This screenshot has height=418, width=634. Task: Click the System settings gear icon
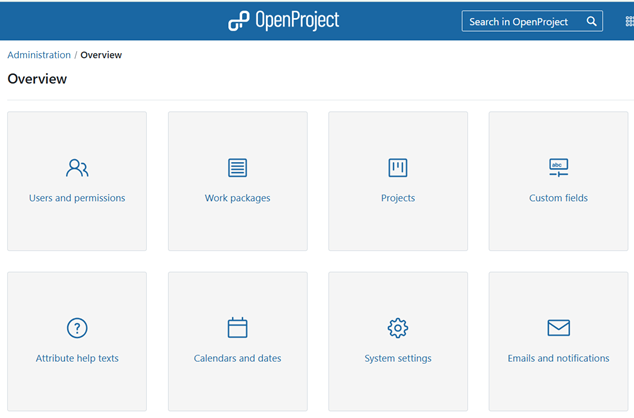(x=398, y=328)
